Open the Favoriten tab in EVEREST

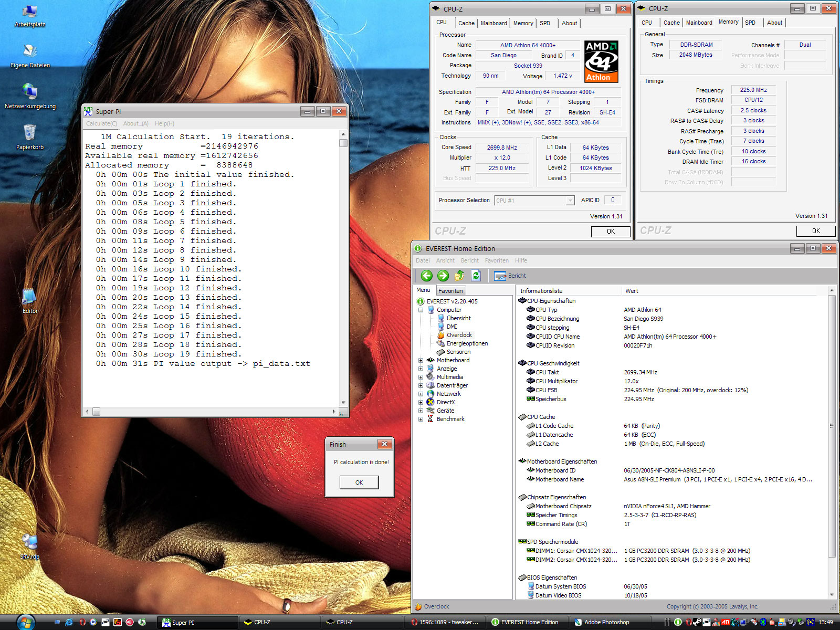(x=450, y=291)
